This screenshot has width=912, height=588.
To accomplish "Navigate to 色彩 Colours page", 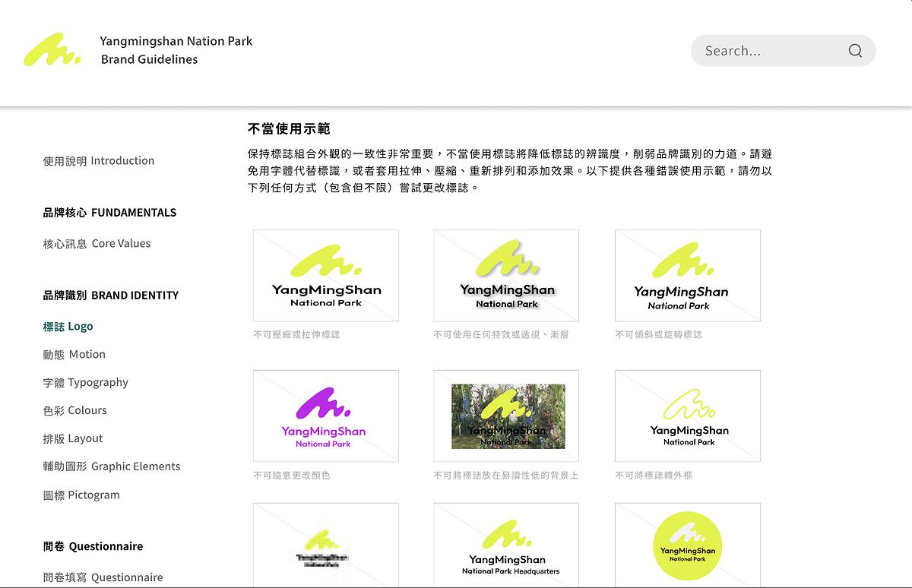I will coord(74,411).
